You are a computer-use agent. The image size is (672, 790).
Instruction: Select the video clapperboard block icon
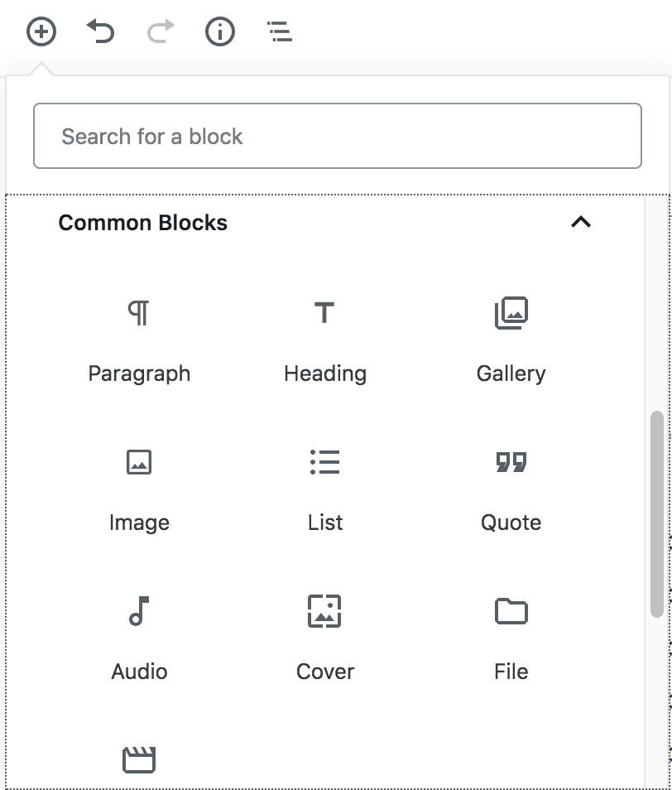(139, 759)
